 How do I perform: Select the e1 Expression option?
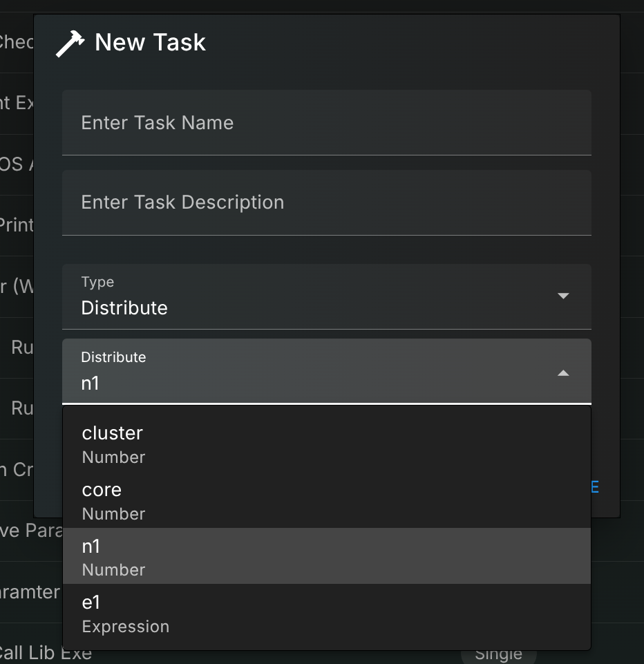coord(326,614)
